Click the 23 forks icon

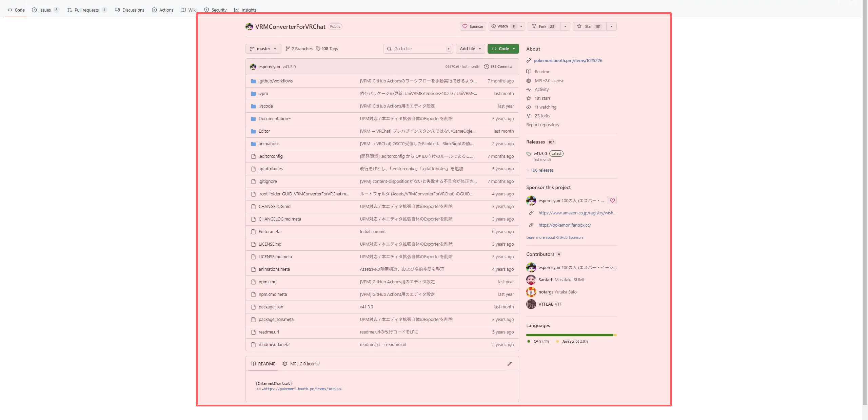tap(529, 116)
